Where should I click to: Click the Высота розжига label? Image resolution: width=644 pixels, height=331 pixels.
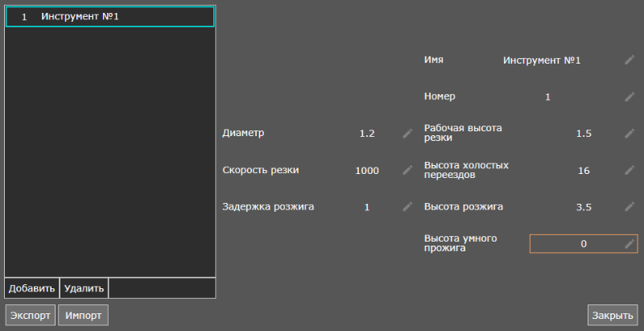(464, 206)
